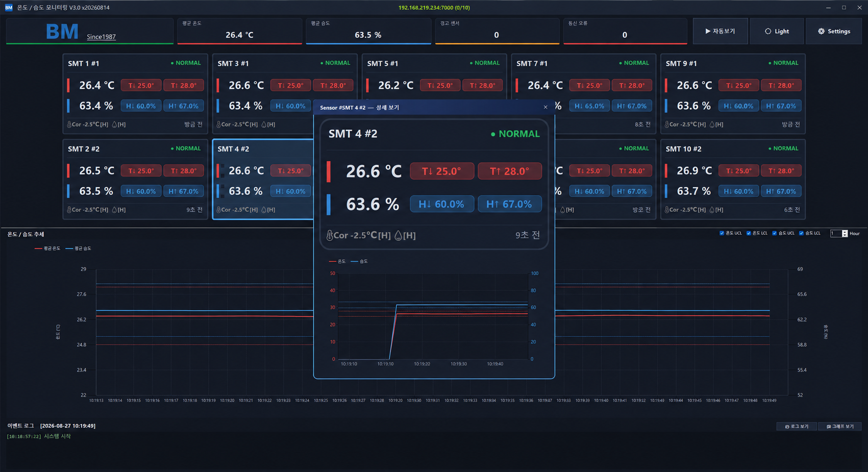Click the T↓ 25.0° lower limit badge on SMT 1 #1
Viewport: 868px width, 472px height.
click(x=141, y=85)
